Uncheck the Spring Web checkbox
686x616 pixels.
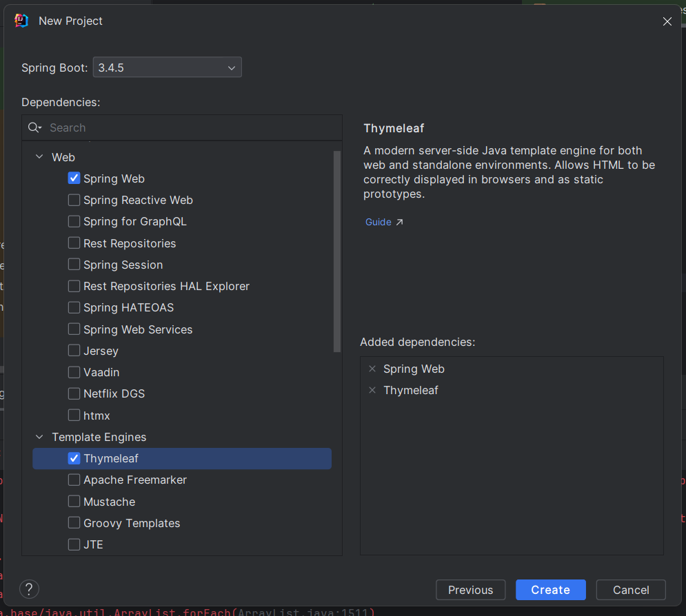point(74,178)
